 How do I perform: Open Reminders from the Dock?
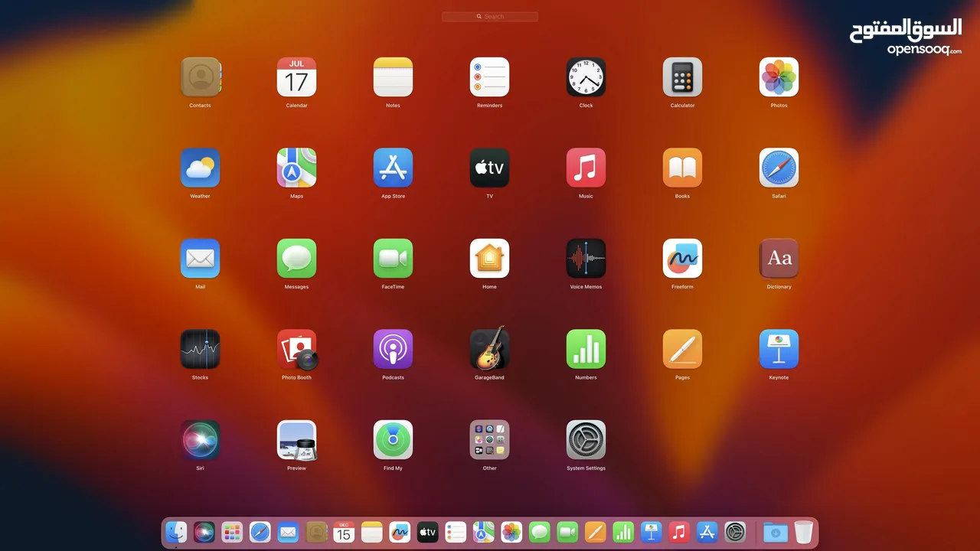click(x=456, y=532)
